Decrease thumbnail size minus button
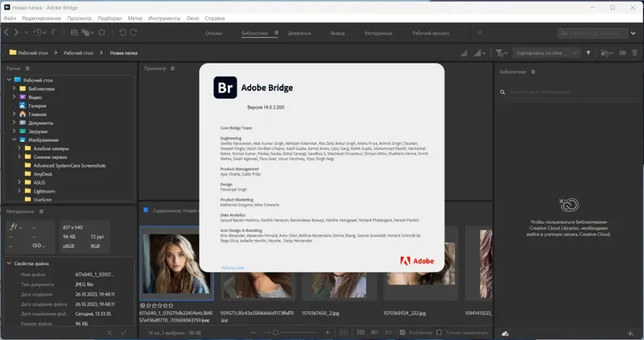The image size is (644, 340). click(253, 332)
